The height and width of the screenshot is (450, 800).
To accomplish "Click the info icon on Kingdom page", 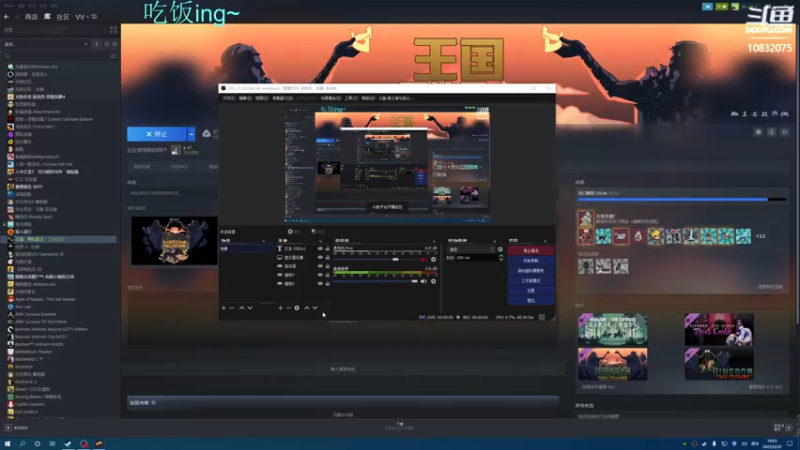I will coord(771,132).
